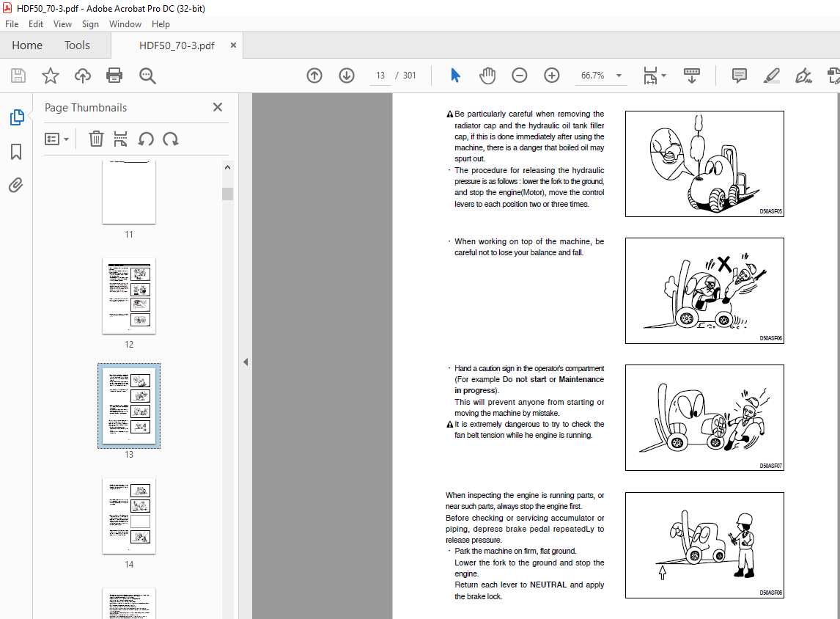Rotate page clockwise
This screenshot has height=619, width=840.
tap(171, 139)
